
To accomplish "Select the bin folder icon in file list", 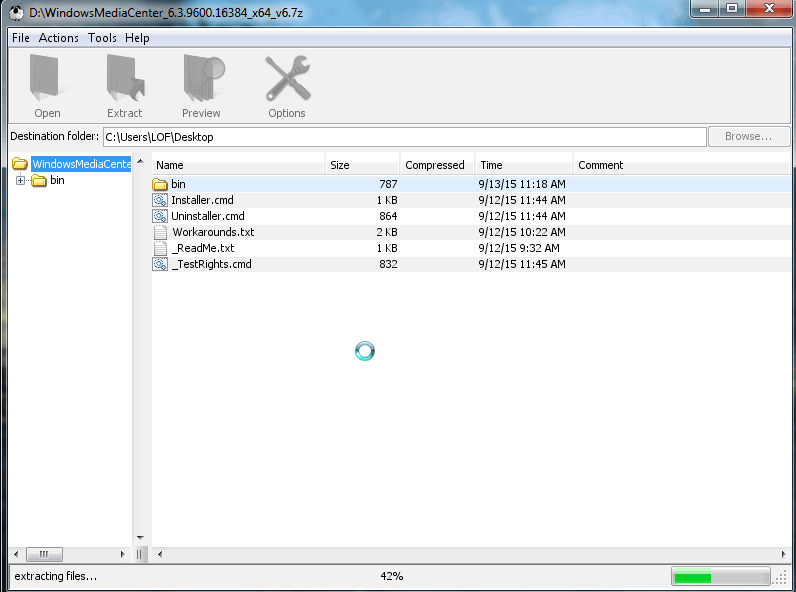I will click(x=160, y=184).
